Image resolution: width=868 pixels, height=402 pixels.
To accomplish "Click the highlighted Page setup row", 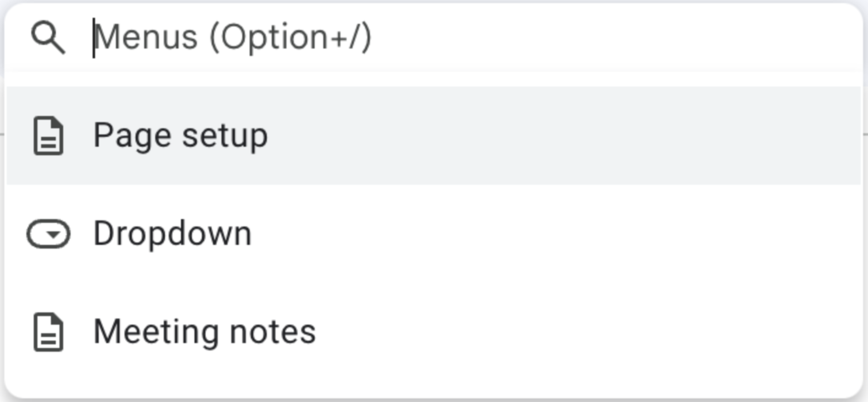I will click(x=539, y=136).
